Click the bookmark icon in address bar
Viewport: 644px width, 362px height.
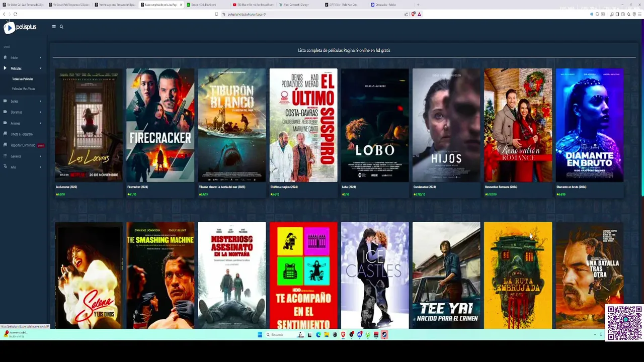pyautogui.click(x=216, y=14)
